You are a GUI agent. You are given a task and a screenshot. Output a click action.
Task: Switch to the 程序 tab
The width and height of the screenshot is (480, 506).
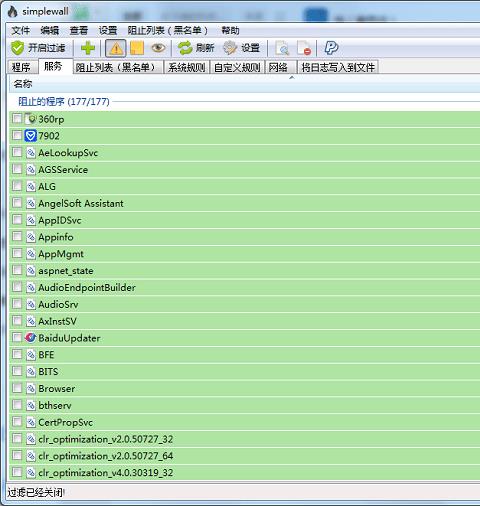pos(21,67)
